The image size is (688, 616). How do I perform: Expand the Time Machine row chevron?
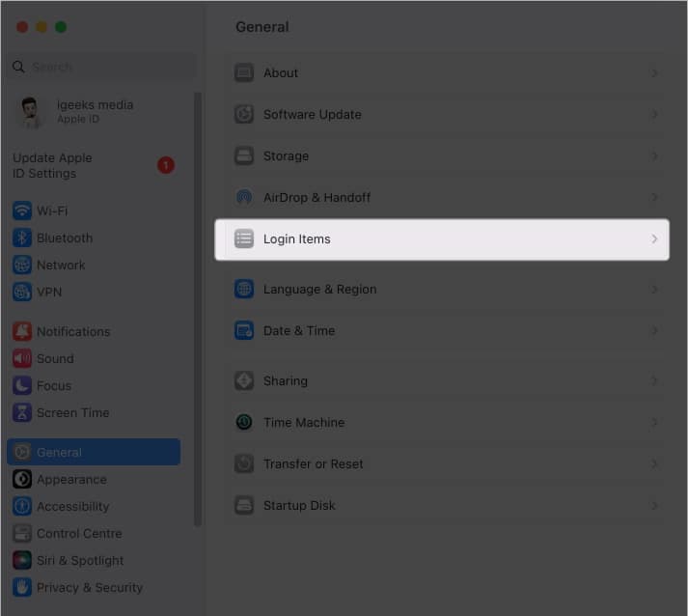click(654, 422)
